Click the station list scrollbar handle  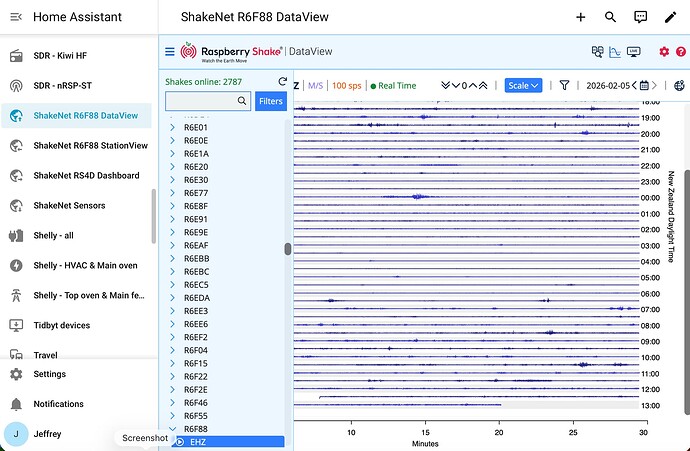coord(288,249)
